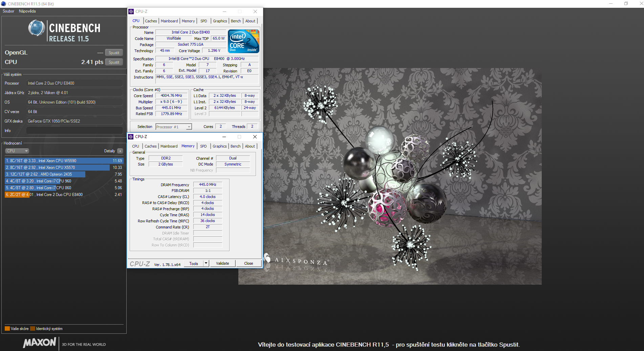Click the Cinebench sphere logo
The height and width of the screenshot is (351, 644).
(x=36, y=28)
